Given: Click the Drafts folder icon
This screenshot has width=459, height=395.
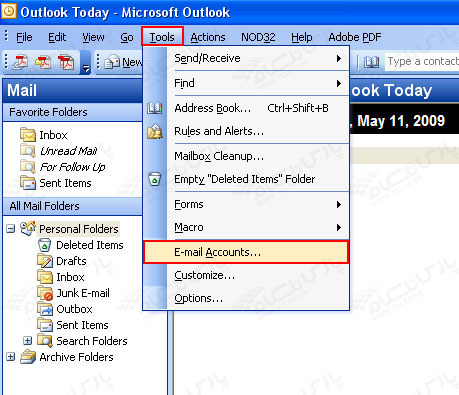Looking at the screenshot, I should [x=45, y=261].
